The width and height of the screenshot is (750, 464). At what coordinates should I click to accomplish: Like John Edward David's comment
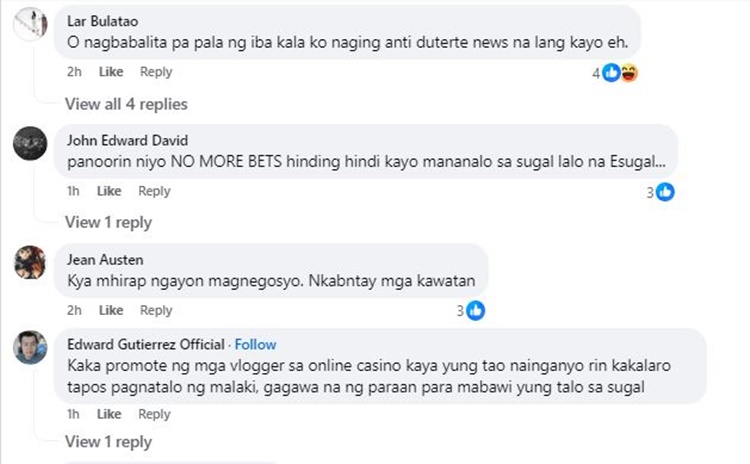(109, 191)
